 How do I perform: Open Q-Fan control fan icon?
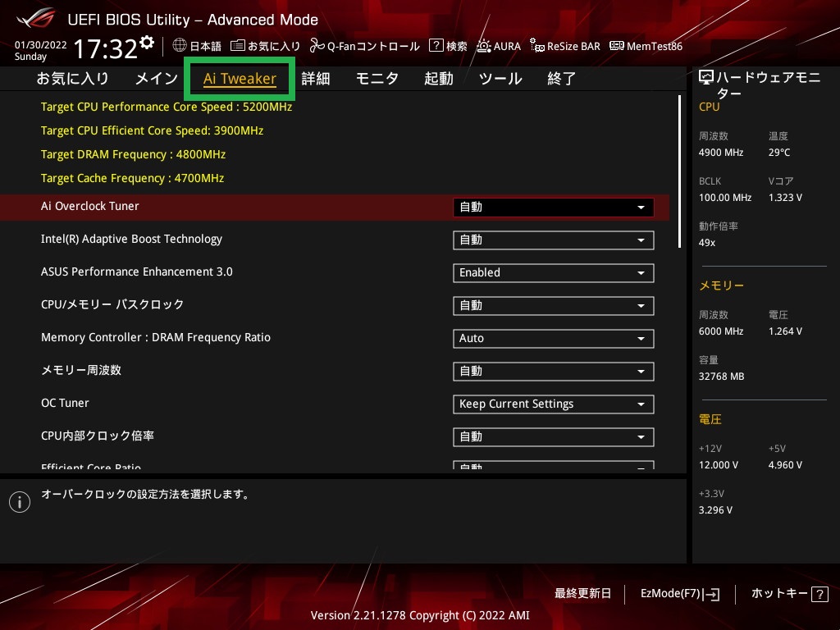click(x=317, y=46)
